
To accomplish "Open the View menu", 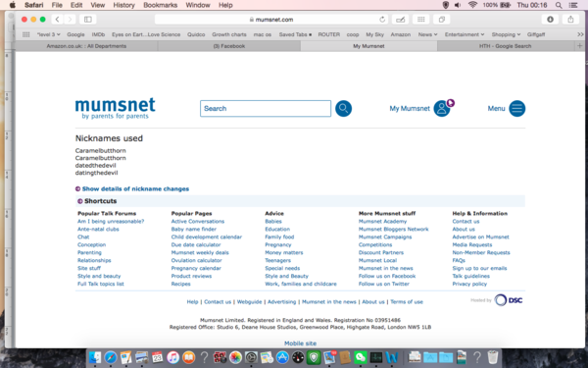I will (x=97, y=5).
